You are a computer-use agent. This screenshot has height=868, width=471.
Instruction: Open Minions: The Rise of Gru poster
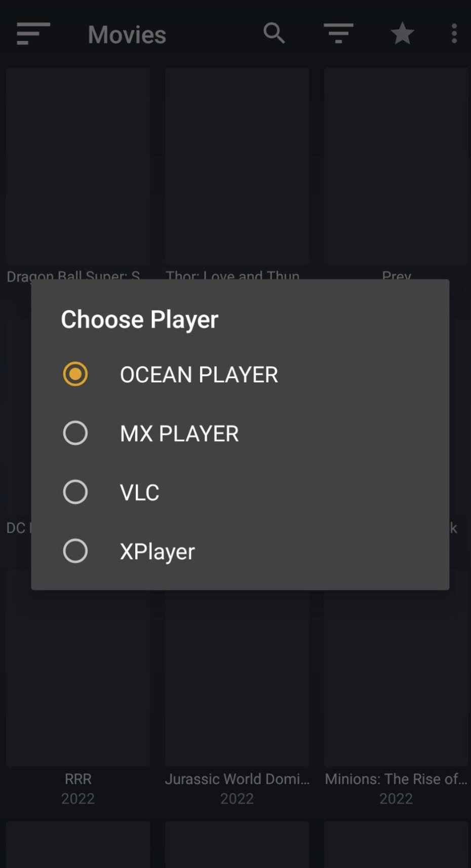coord(396,674)
